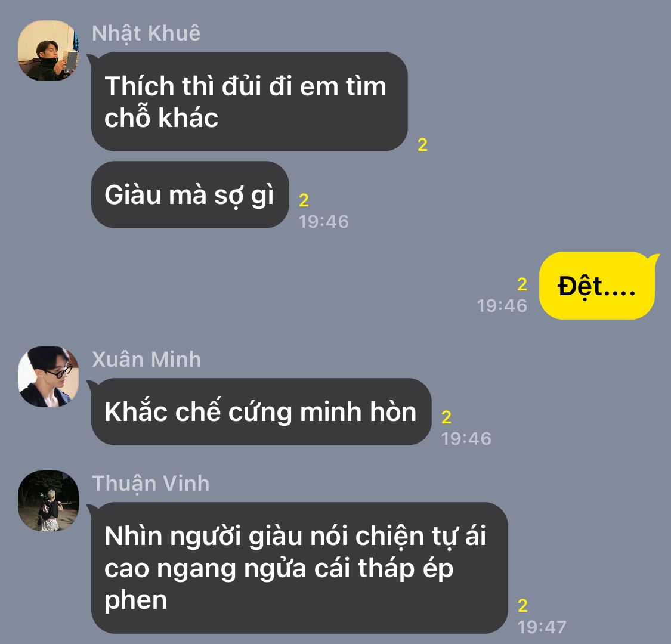This screenshot has height=644, width=671.
Task: Click the 19:46 timestamp beside 'Đệt....'
Action: 502,305
